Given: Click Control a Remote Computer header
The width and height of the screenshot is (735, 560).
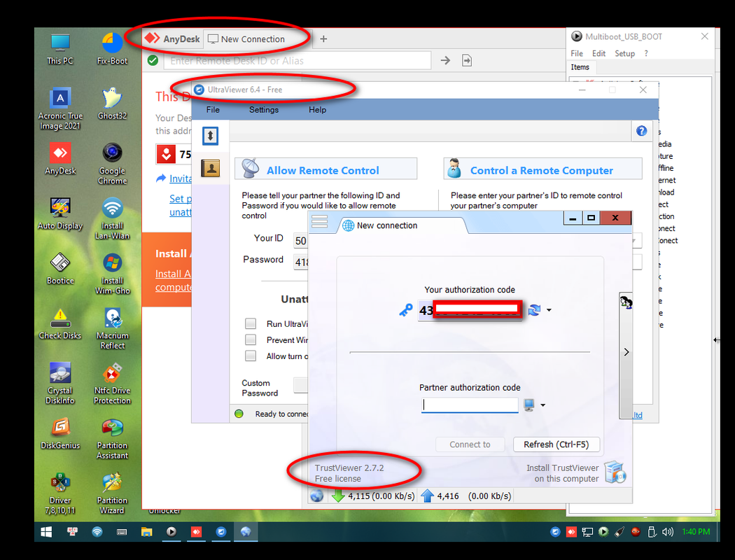Looking at the screenshot, I should pos(542,169).
